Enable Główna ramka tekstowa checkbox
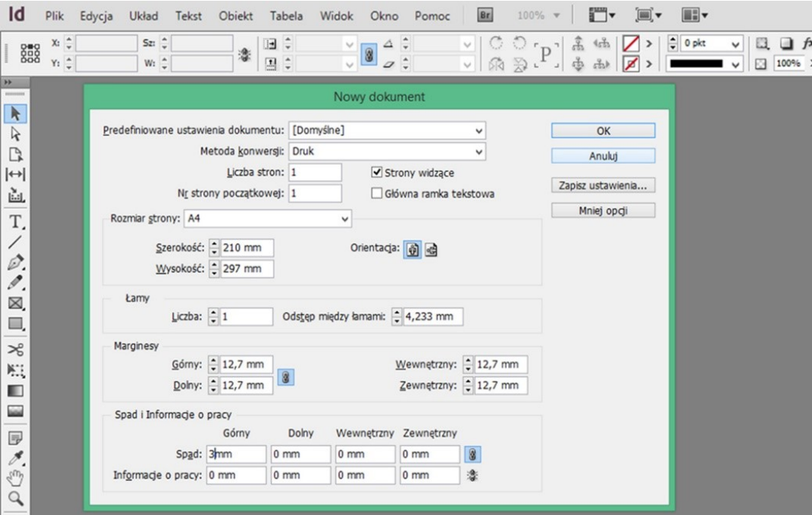 [376, 194]
